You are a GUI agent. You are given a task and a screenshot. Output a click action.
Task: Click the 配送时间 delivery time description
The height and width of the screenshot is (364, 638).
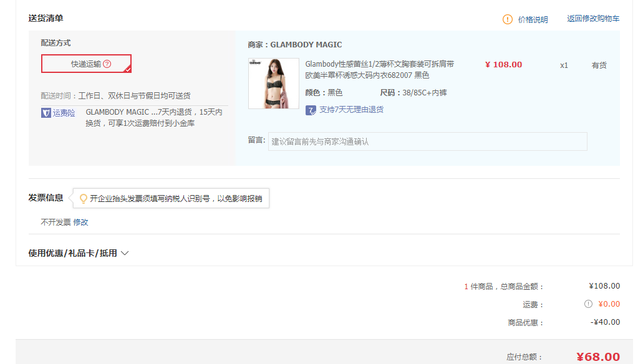(x=115, y=96)
